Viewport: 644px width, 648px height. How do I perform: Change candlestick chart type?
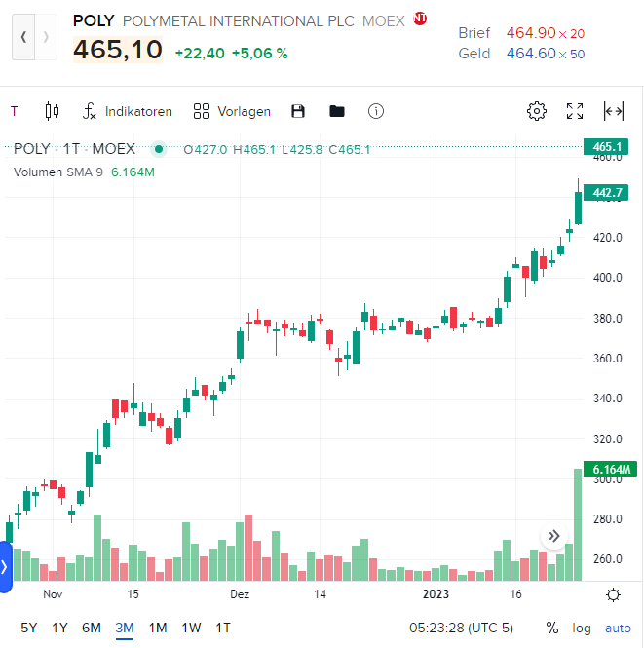coord(52,111)
